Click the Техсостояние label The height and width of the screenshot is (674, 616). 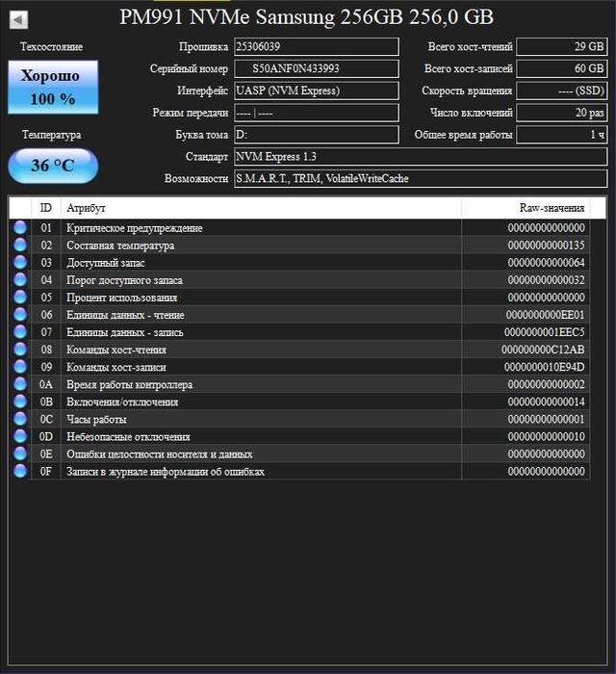click(x=52, y=46)
